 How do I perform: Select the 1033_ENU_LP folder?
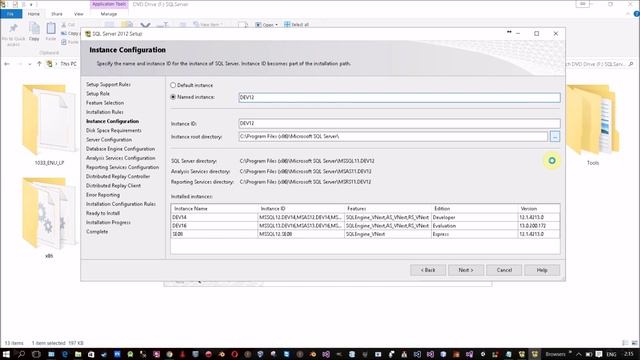[49, 124]
